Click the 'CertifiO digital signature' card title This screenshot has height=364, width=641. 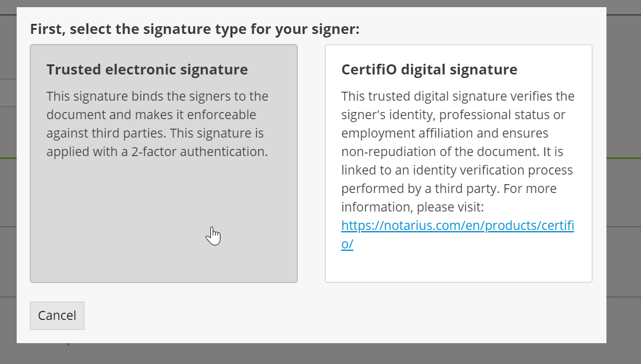point(429,70)
